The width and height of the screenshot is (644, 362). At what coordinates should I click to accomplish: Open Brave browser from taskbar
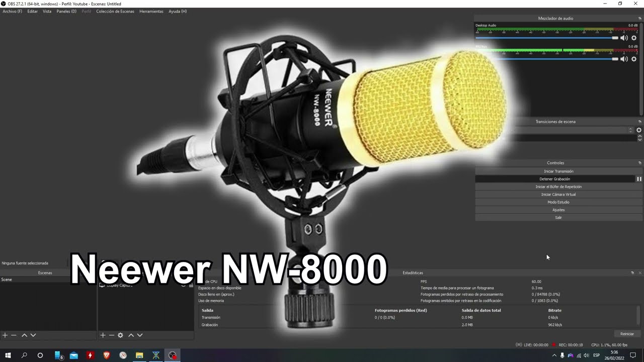tap(107, 355)
